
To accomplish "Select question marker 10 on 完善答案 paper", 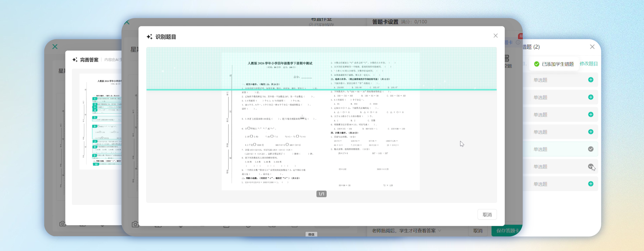I will 96,164.
